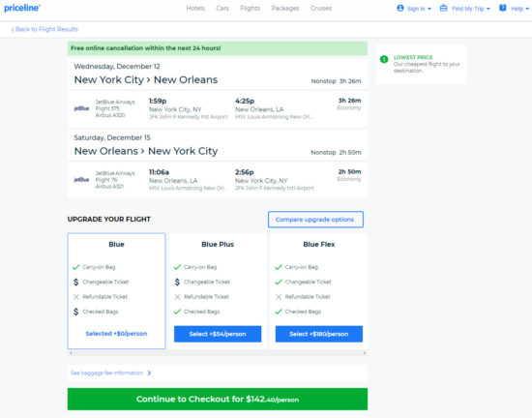Click the free online cancellation banner
This screenshot has width=532, height=418.
click(218, 48)
